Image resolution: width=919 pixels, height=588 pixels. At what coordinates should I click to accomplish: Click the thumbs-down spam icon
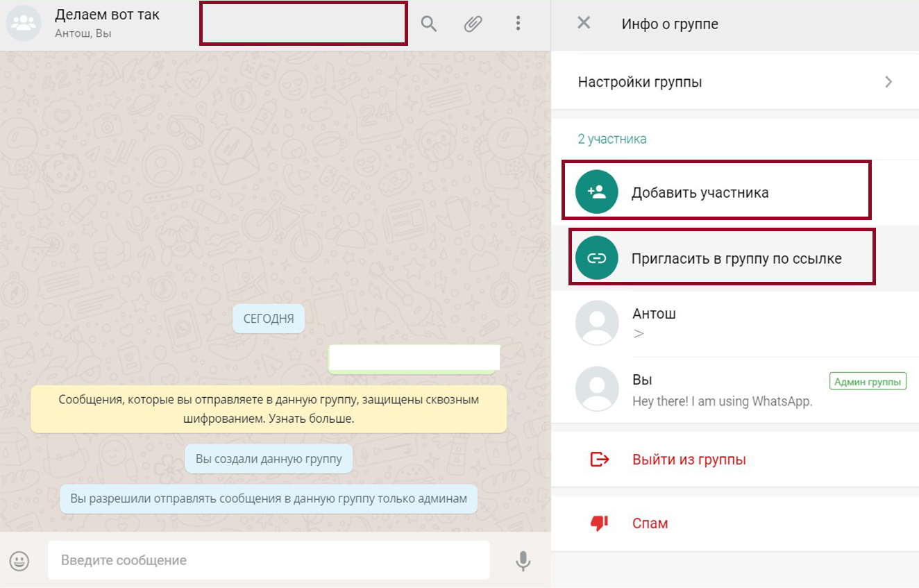tap(599, 523)
